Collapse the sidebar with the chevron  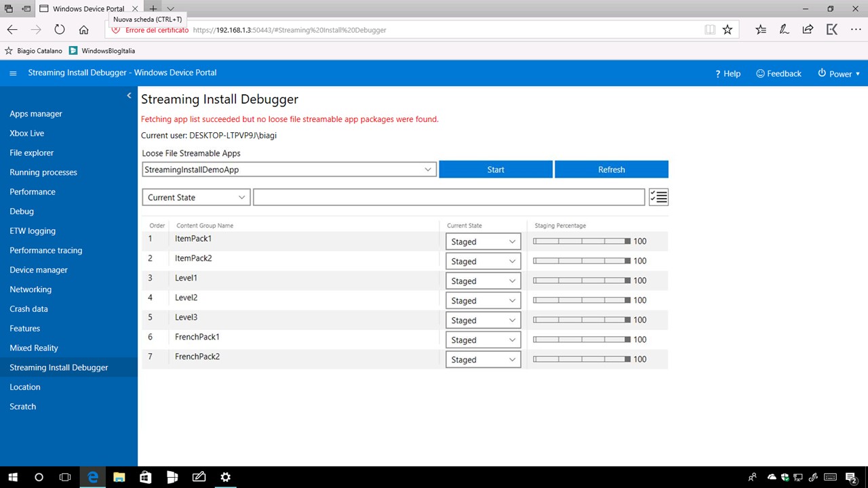pos(129,96)
